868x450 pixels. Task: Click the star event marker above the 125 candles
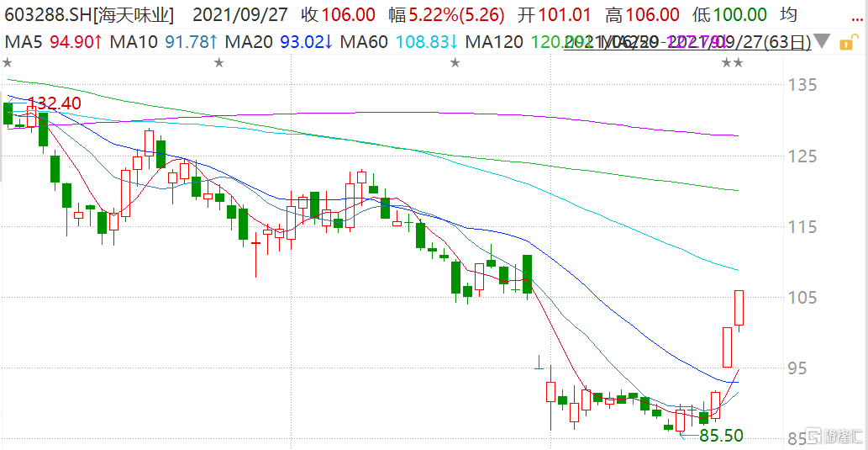click(219, 62)
